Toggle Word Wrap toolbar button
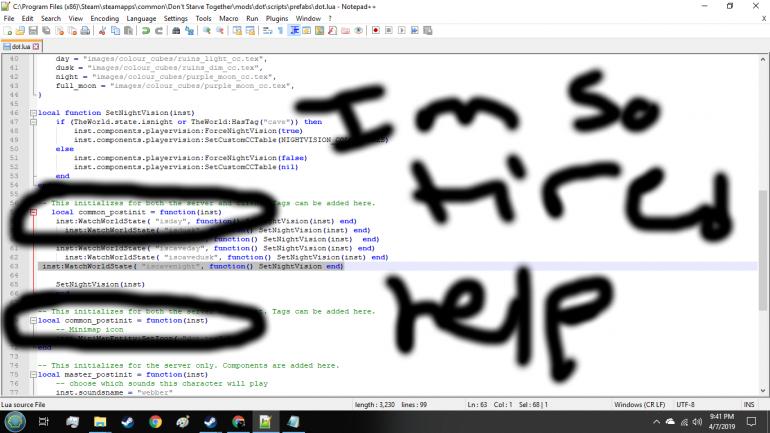 [267, 30]
